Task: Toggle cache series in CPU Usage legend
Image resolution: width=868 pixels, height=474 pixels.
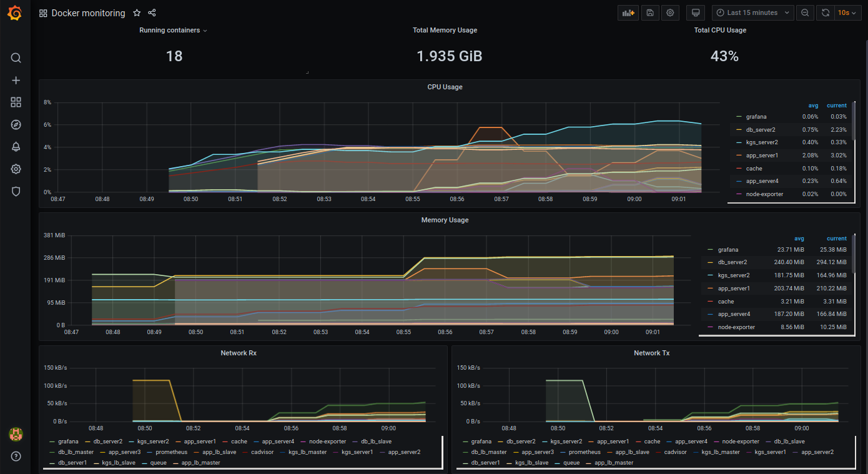Action: click(754, 169)
